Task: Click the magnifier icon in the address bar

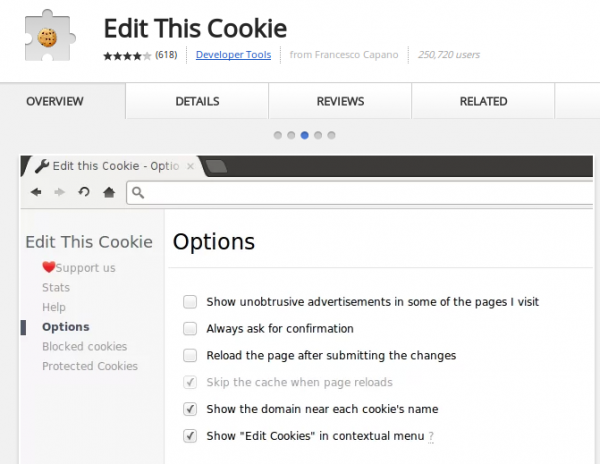Action: point(139,192)
